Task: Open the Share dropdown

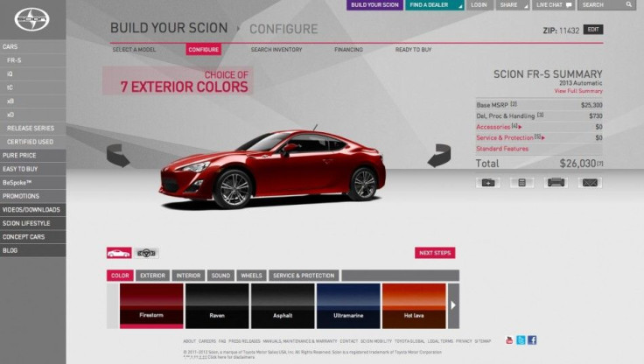Action: click(513, 5)
